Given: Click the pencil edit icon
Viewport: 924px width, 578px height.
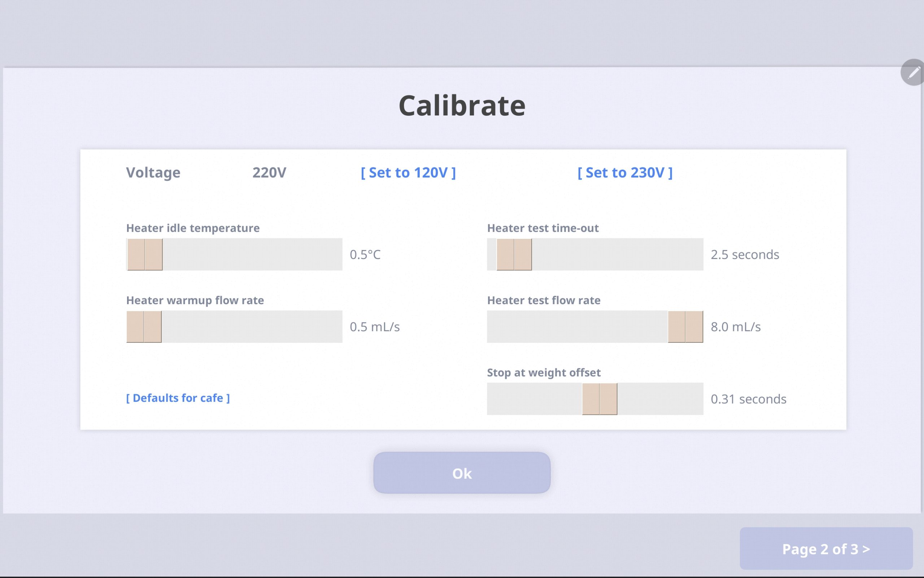Looking at the screenshot, I should 914,72.
